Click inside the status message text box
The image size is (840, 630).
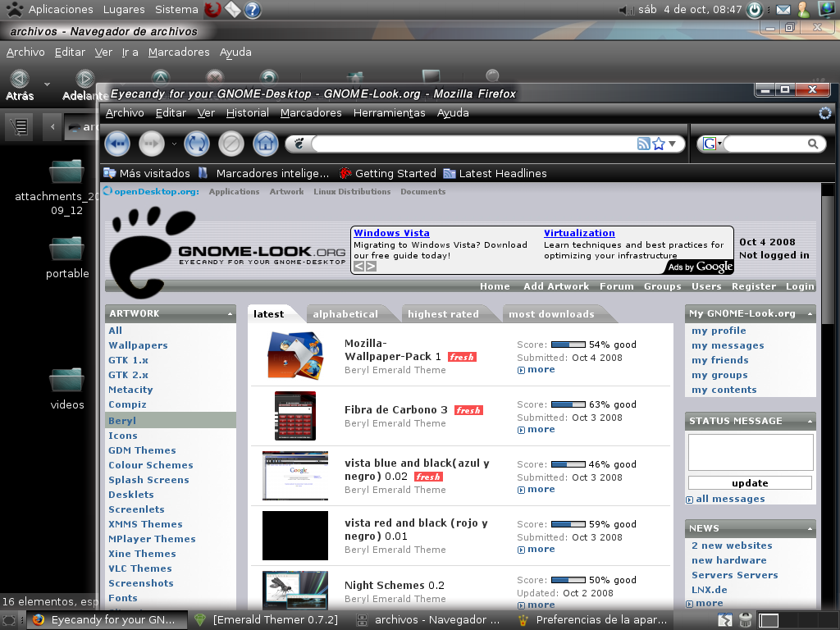point(751,453)
